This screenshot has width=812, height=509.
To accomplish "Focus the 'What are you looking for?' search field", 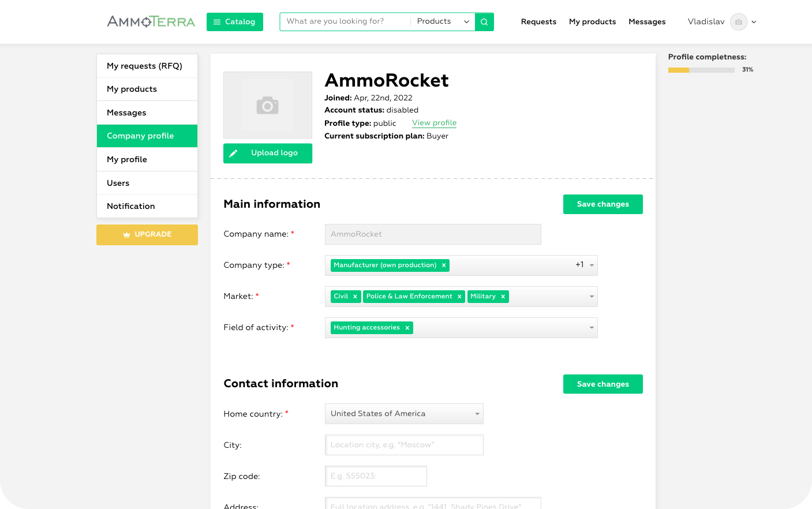I will tap(345, 22).
